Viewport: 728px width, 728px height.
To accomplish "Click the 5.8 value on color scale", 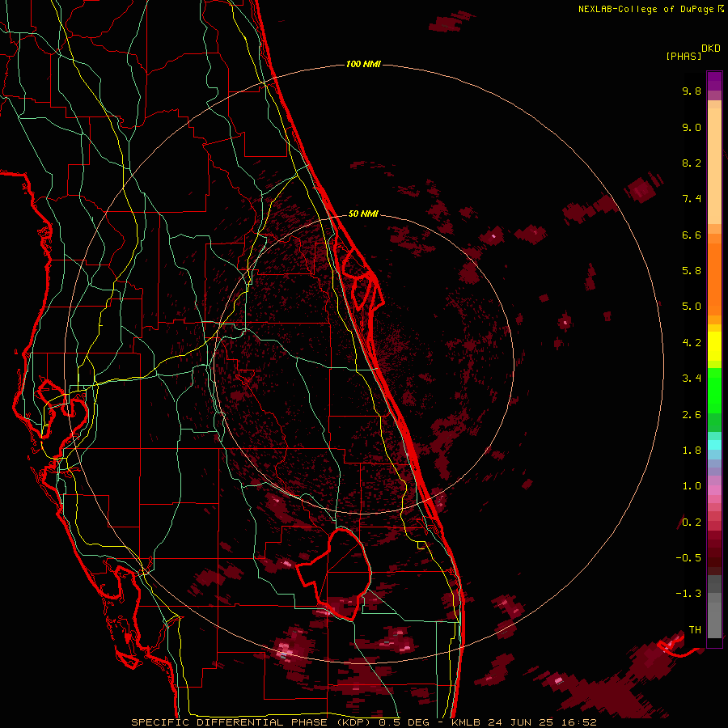I will (692, 271).
